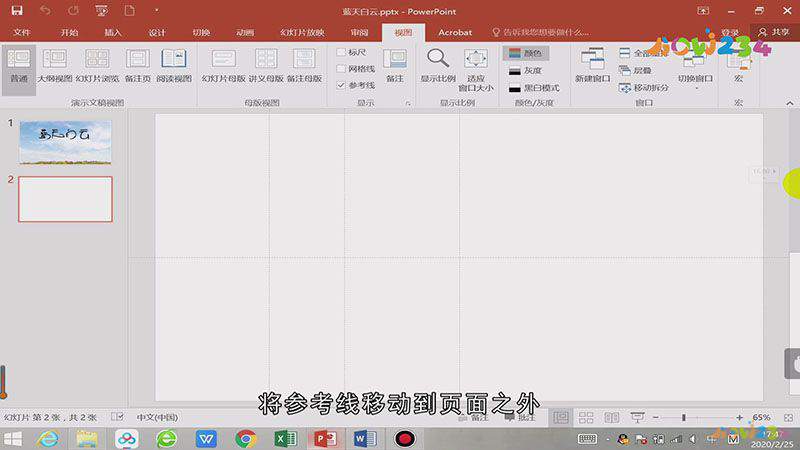The image size is (800, 450).
Task: Open the Design (设计) tab
Action: (157, 32)
